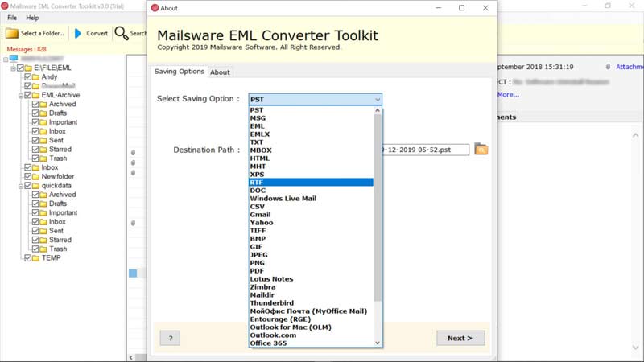
Task: Click message list left scroll arrow
Action: [x=131, y=357]
